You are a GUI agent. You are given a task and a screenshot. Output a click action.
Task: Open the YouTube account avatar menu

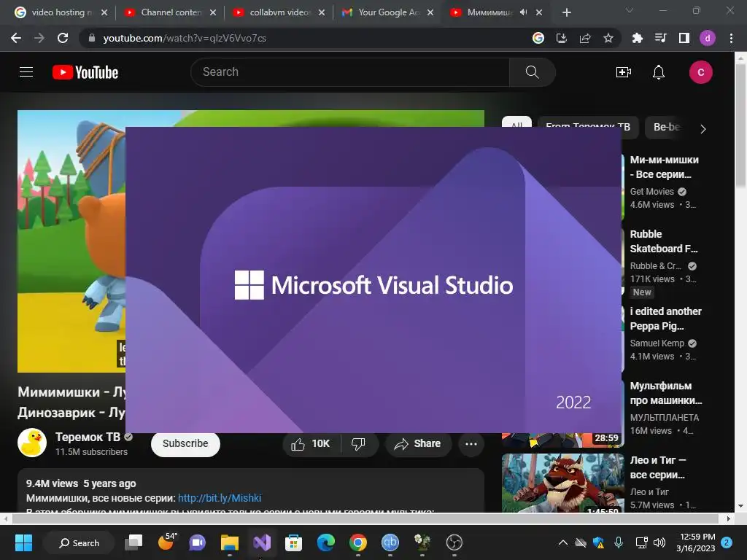pyautogui.click(x=700, y=72)
